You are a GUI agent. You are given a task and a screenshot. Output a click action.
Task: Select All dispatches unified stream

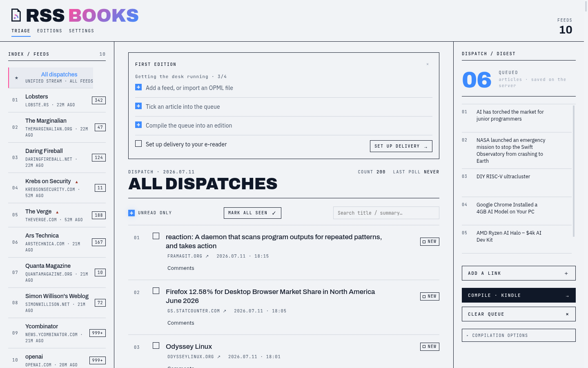coord(51,78)
